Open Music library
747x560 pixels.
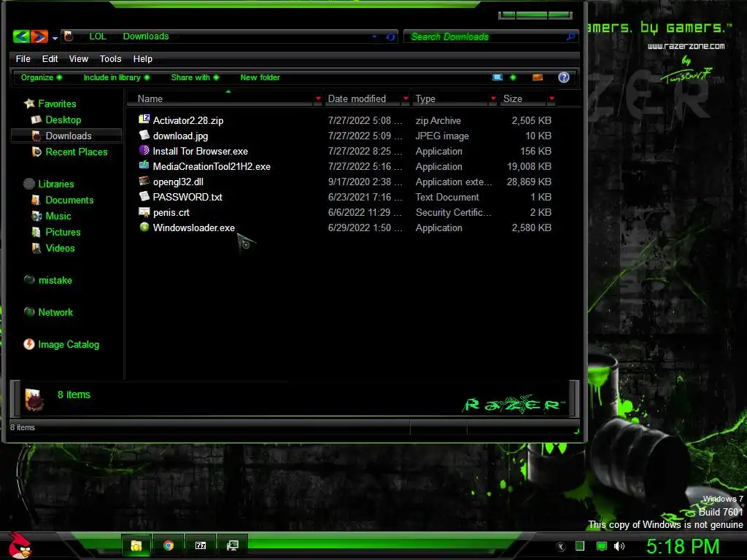(58, 216)
